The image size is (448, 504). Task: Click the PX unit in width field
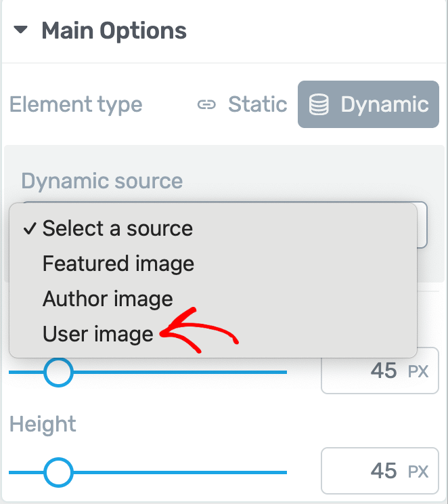(x=418, y=372)
